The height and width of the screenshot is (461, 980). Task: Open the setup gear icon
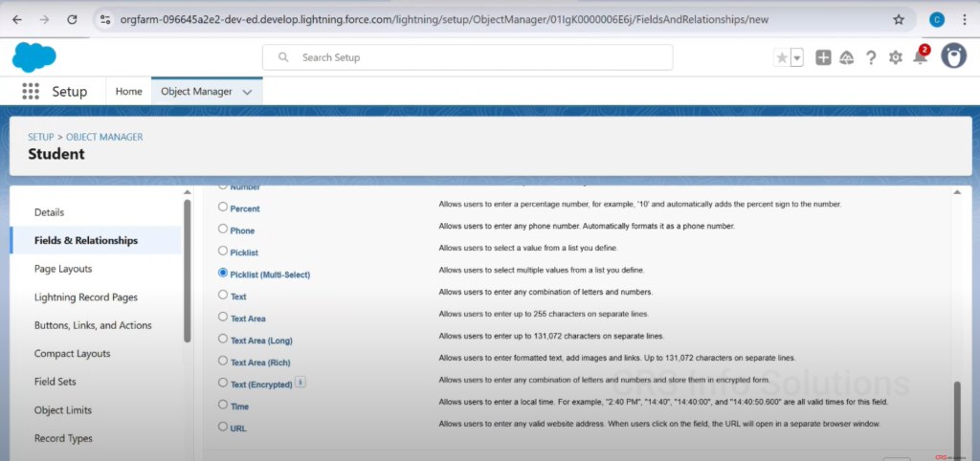(x=896, y=57)
